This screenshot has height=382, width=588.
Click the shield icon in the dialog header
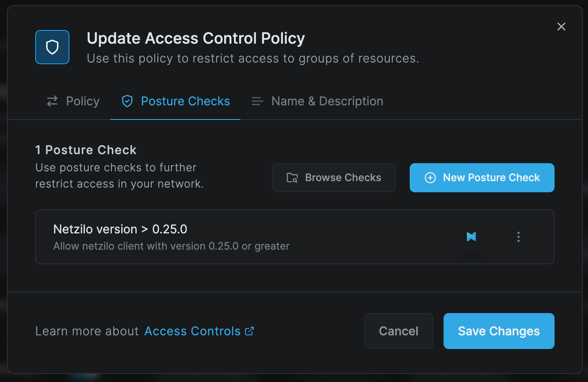pos(52,47)
